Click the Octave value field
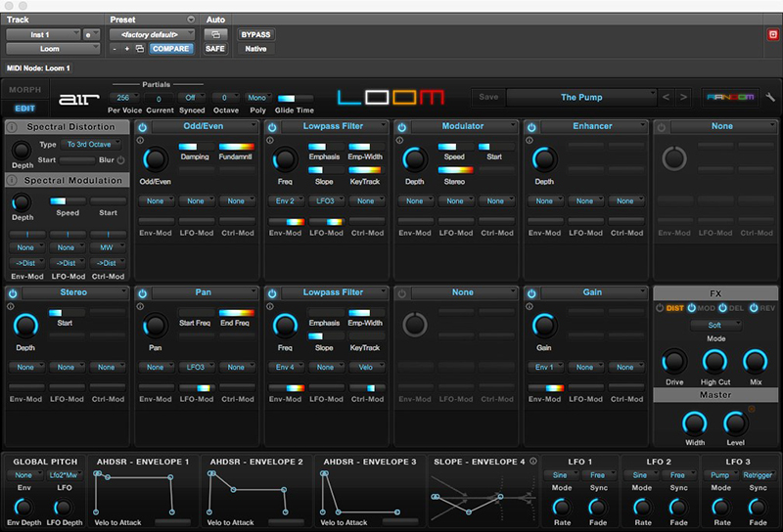This screenshot has width=783, height=532. click(x=226, y=98)
